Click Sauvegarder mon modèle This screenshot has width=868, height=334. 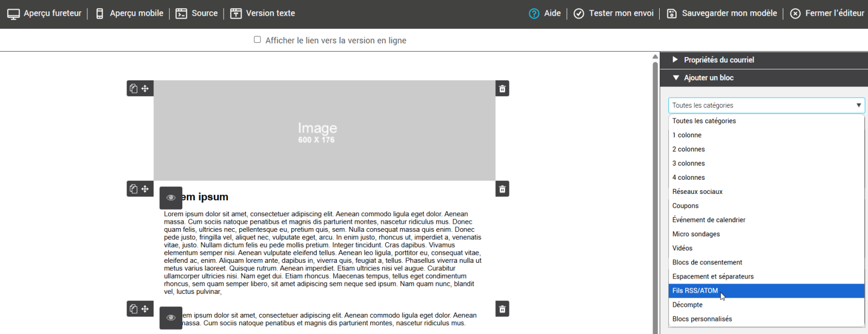(x=722, y=14)
